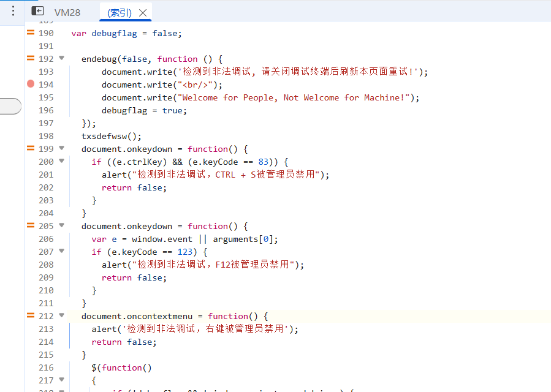551x392 pixels.
Task: Click 'return false;' on line 214
Action: [x=124, y=342]
